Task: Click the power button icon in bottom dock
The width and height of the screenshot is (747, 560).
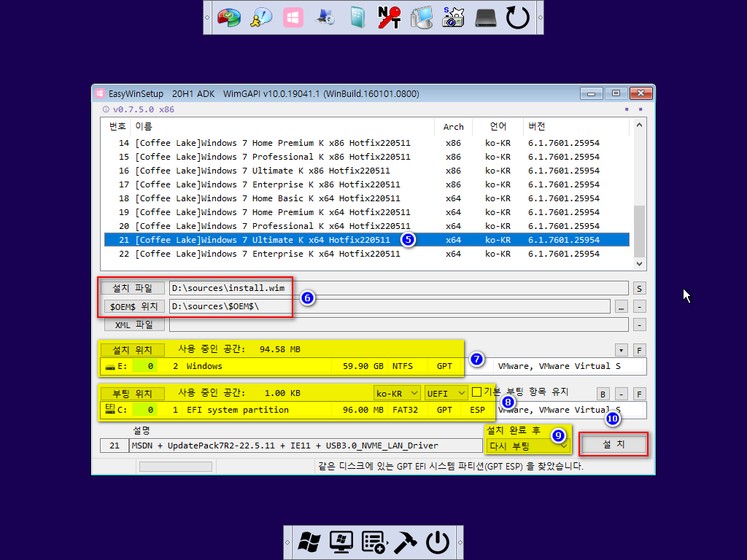Action: point(438,542)
